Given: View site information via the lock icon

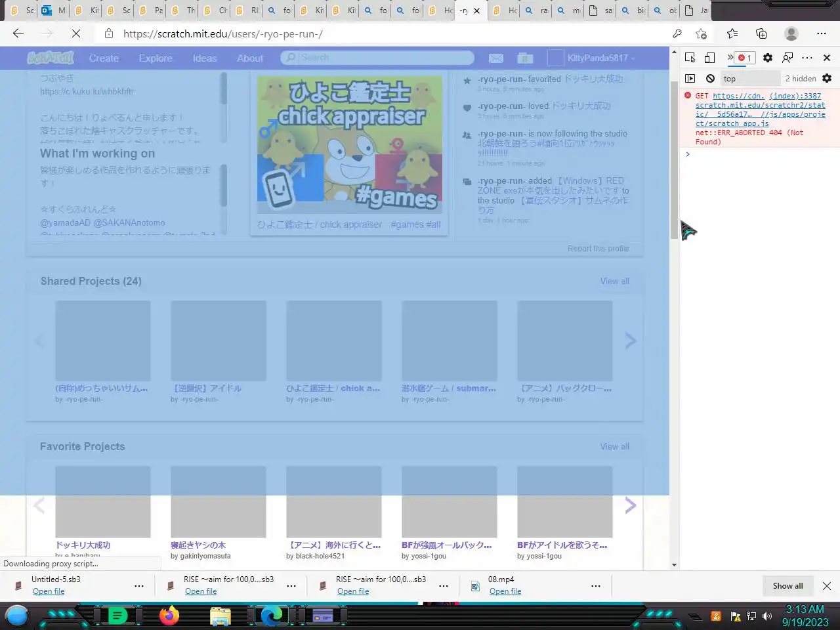Looking at the screenshot, I should 109,33.
